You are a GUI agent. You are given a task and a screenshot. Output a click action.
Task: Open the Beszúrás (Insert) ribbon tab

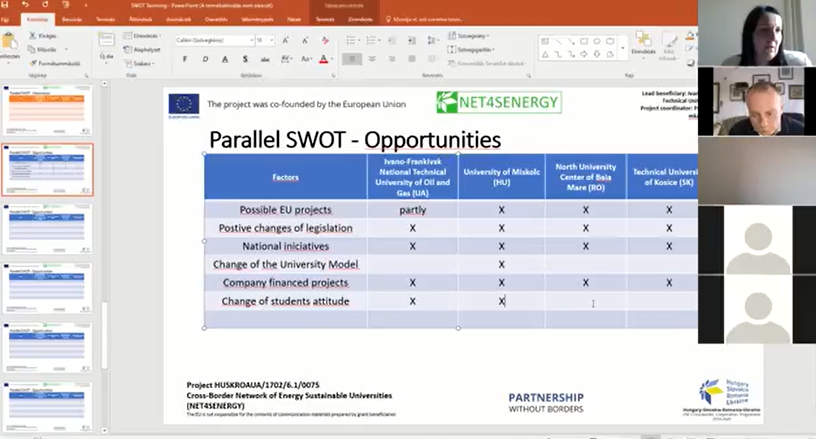(72, 19)
